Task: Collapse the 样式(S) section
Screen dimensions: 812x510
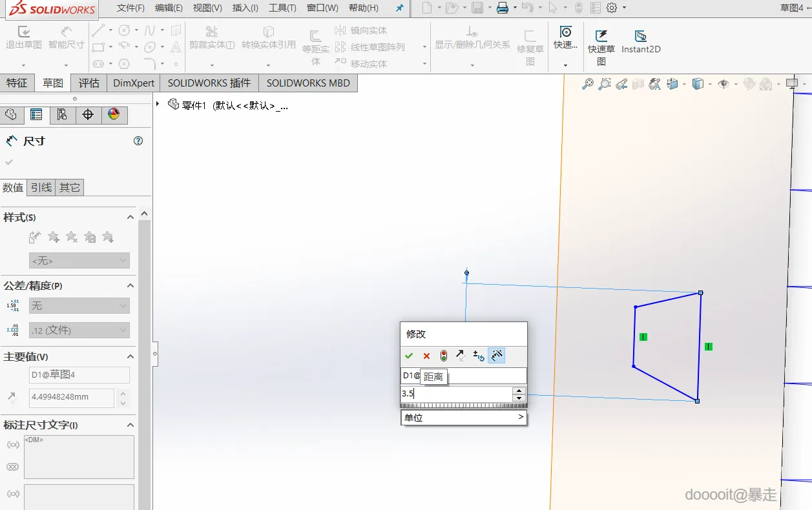Action: (130, 218)
